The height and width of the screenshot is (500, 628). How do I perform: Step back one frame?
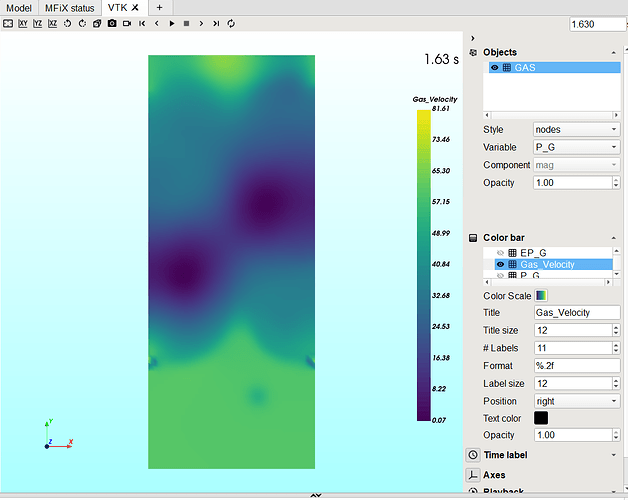click(x=157, y=24)
